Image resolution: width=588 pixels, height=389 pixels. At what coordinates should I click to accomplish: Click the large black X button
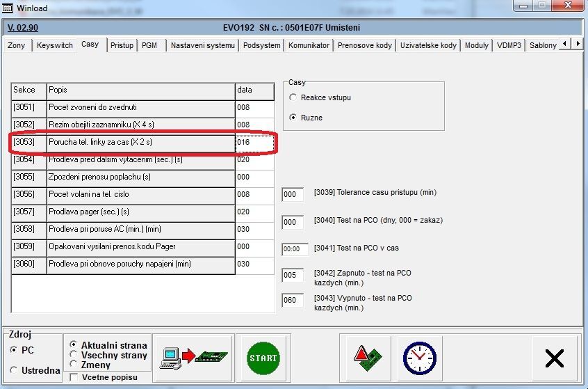554,358
